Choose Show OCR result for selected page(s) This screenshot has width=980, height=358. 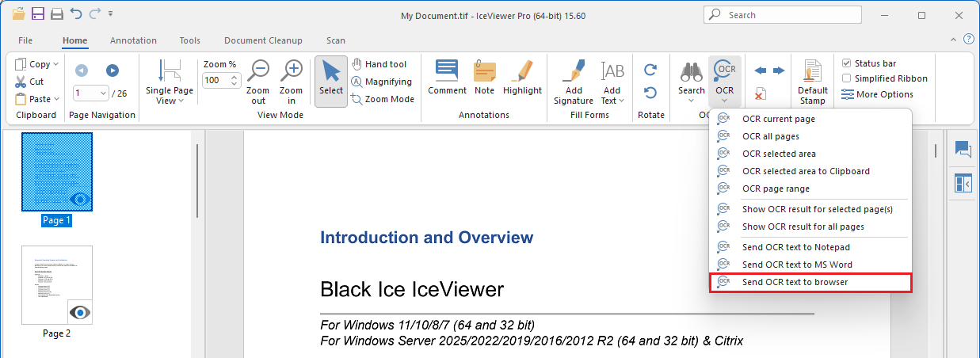click(x=810, y=209)
